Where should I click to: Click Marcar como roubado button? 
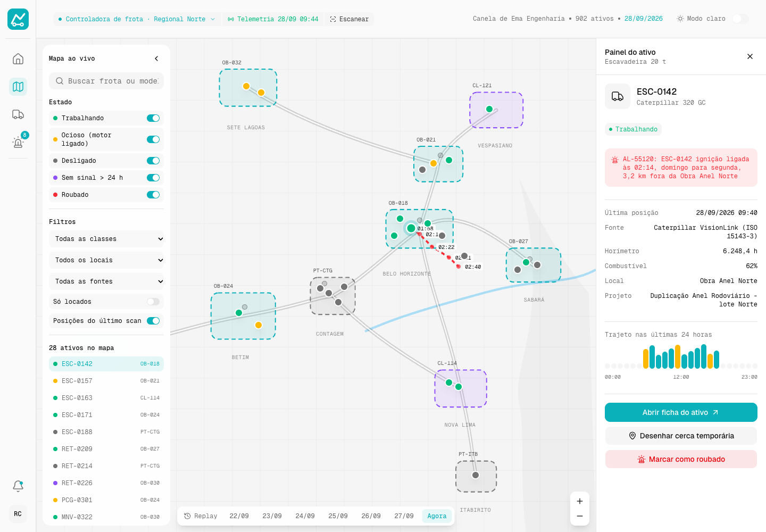tap(681, 459)
